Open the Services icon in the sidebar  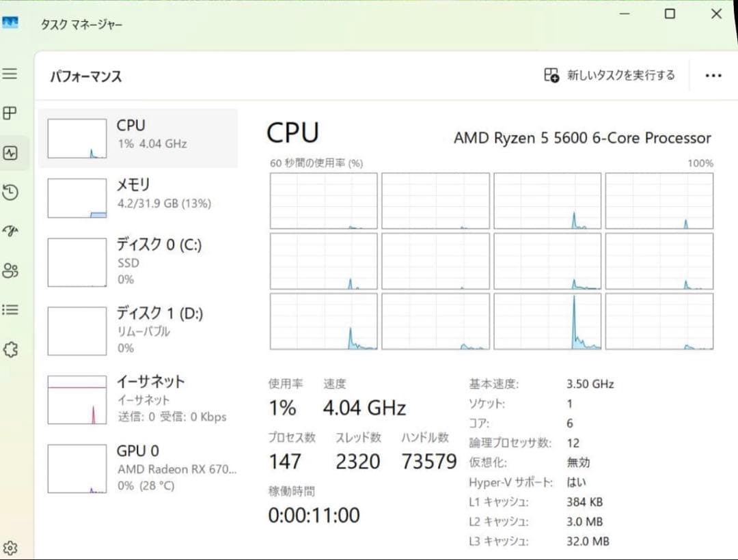10,349
